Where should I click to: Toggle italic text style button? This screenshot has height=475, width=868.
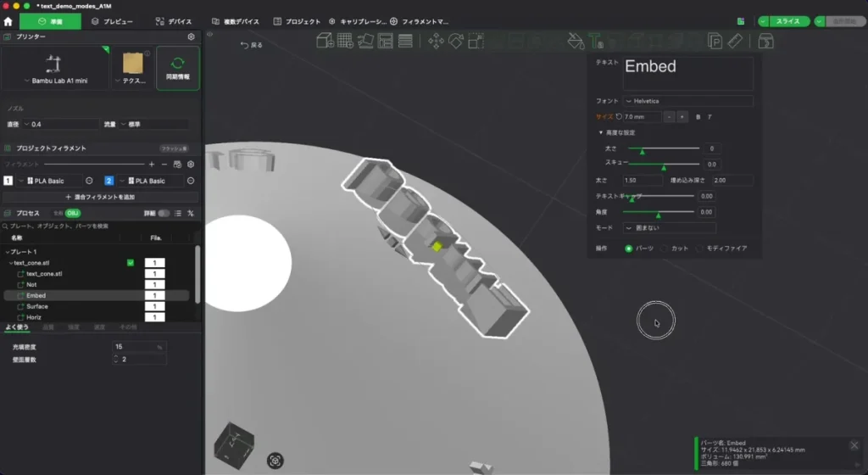tap(709, 117)
